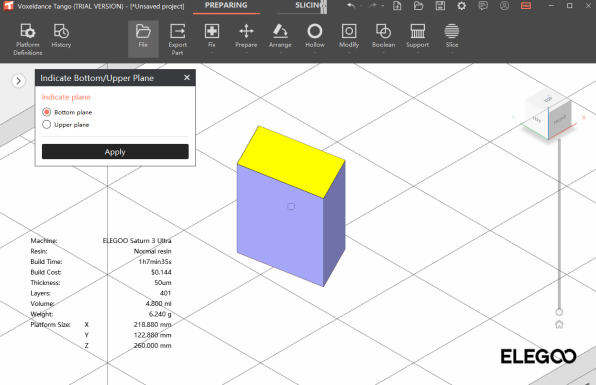The image size is (596, 385).
Task: Pick the yellow top face of the model
Action: 291,162
